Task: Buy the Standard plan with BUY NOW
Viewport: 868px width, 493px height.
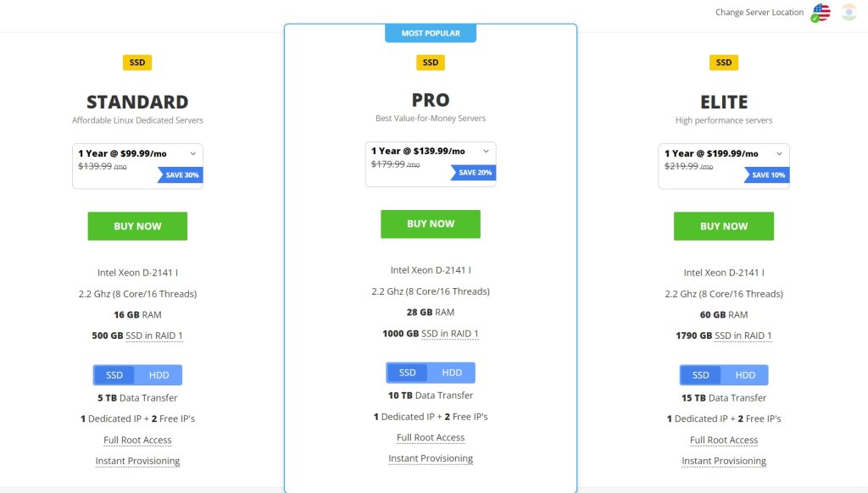Action: coord(137,226)
